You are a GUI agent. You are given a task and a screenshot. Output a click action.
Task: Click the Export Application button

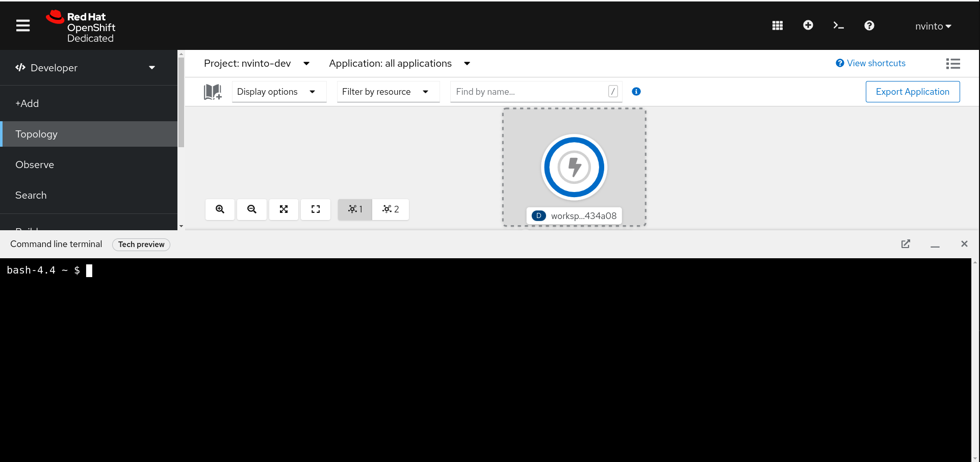pyautogui.click(x=912, y=92)
